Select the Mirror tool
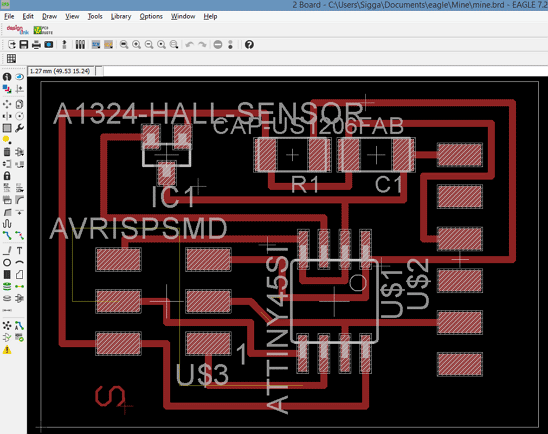This screenshot has width=548, height=434. 7,116
